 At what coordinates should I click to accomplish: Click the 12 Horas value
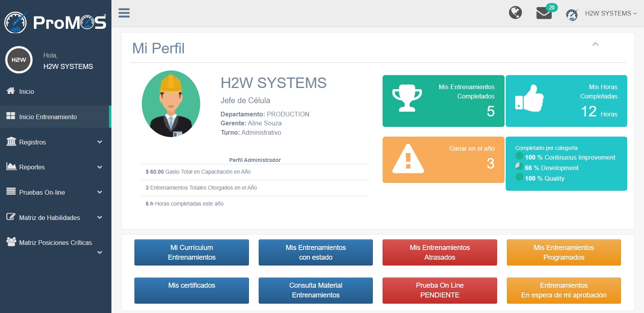[599, 112]
